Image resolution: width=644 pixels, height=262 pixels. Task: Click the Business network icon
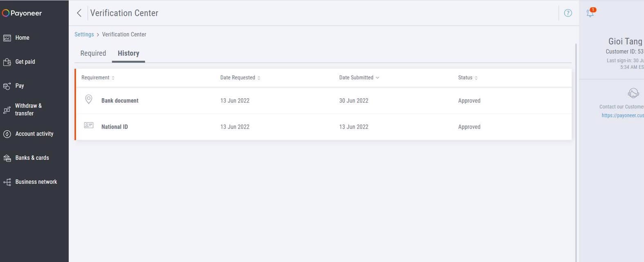click(7, 182)
